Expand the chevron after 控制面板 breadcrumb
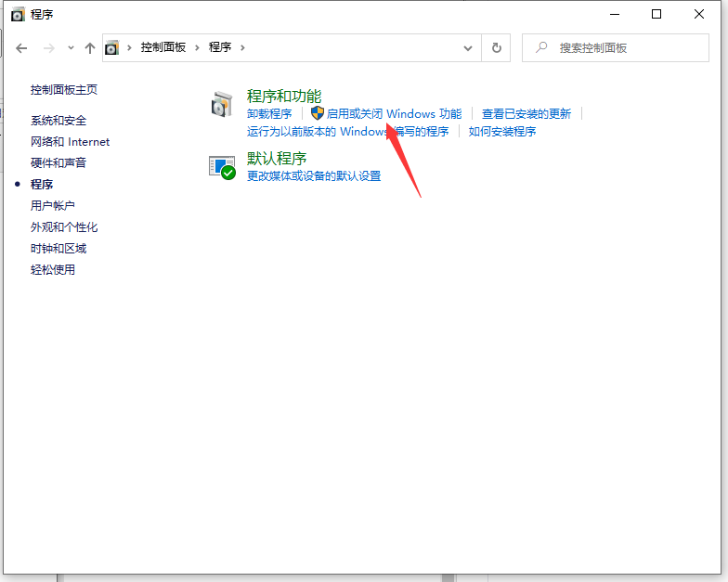 click(x=197, y=47)
